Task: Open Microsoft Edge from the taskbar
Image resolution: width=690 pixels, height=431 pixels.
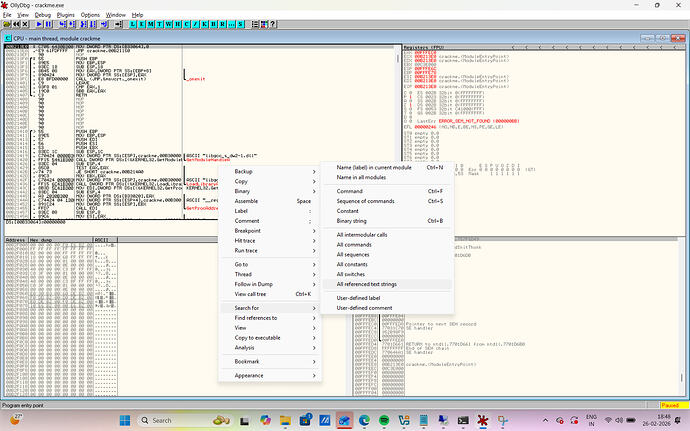Action: pyautogui.click(x=364, y=420)
